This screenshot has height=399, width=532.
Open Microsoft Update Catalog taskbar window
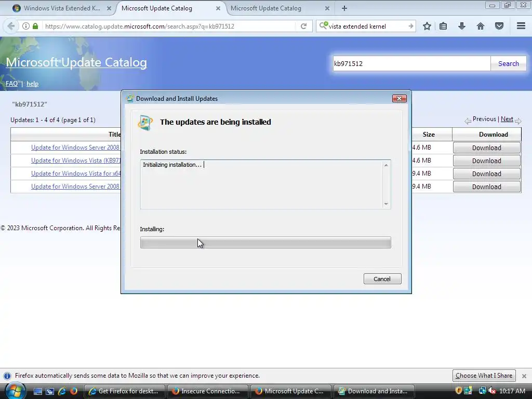coord(291,391)
